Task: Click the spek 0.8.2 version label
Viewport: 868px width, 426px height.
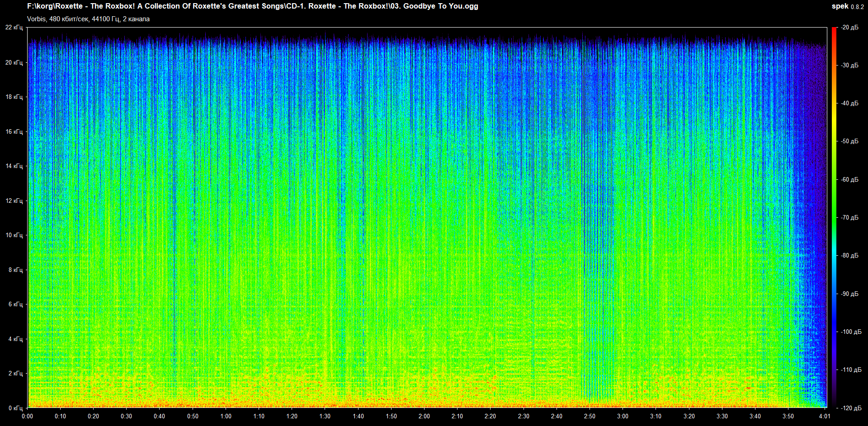Action: [847, 6]
